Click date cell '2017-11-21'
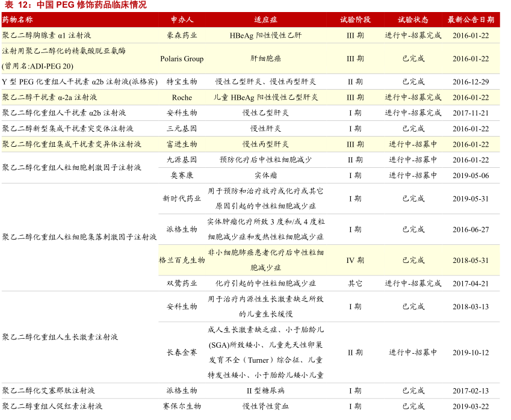The height and width of the screenshot is (420, 511). point(471,113)
